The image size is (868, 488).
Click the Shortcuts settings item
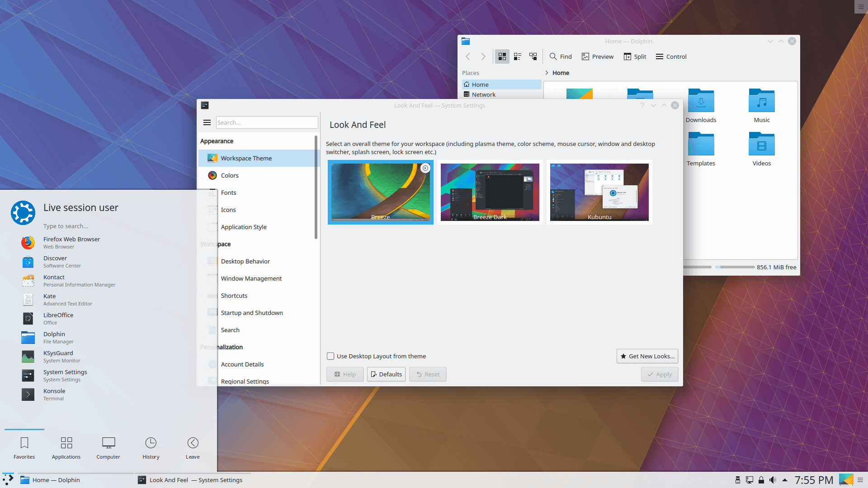[234, 295]
